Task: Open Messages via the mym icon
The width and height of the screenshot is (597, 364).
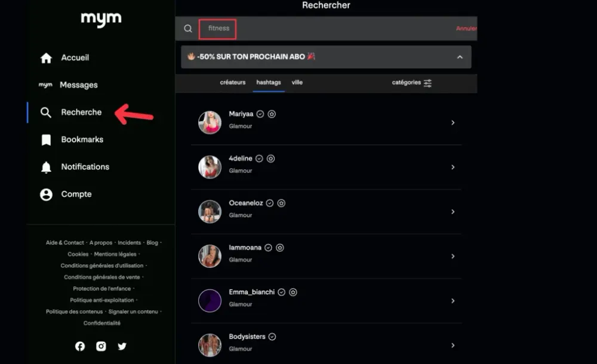Action: pyautogui.click(x=45, y=85)
